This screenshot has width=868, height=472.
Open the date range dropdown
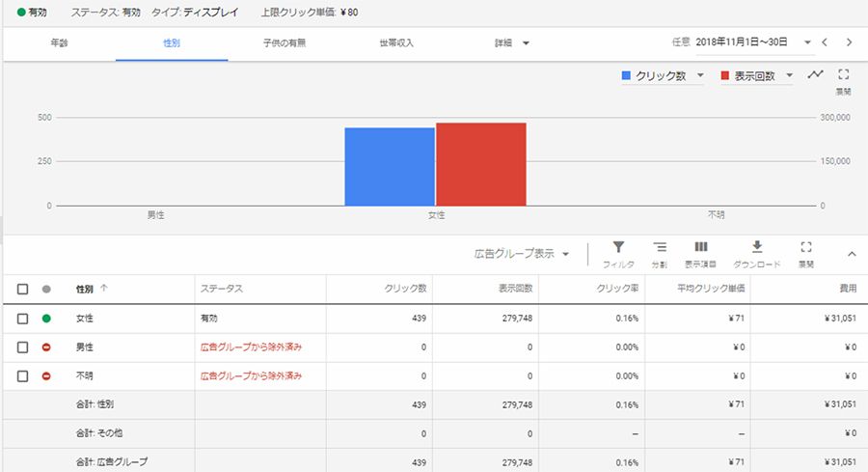click(x=807, y=42)
